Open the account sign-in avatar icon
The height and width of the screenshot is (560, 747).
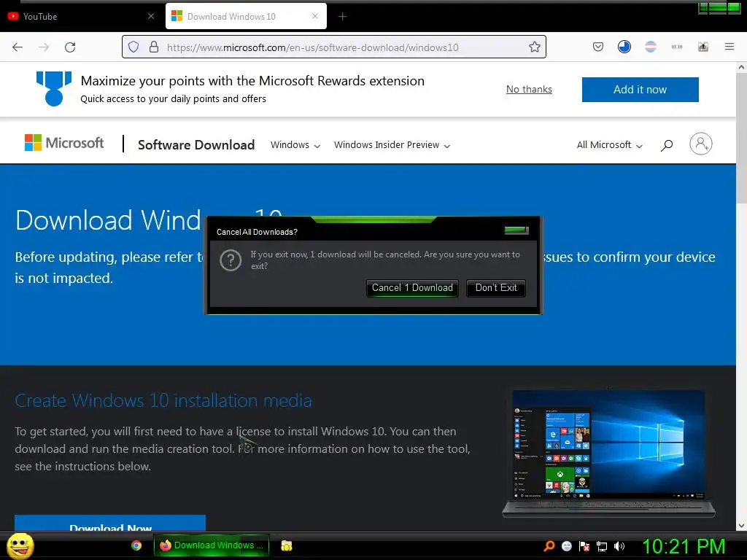point(701,144)
